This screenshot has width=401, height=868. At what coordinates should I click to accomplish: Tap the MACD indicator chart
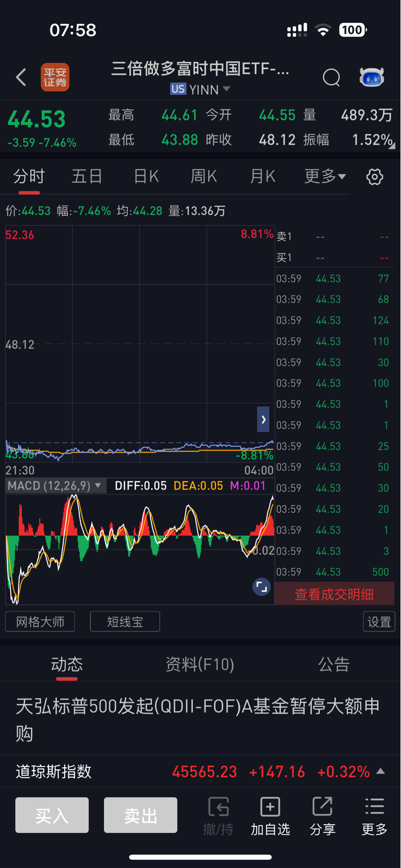pyautogui.click(x=140, y=549)
